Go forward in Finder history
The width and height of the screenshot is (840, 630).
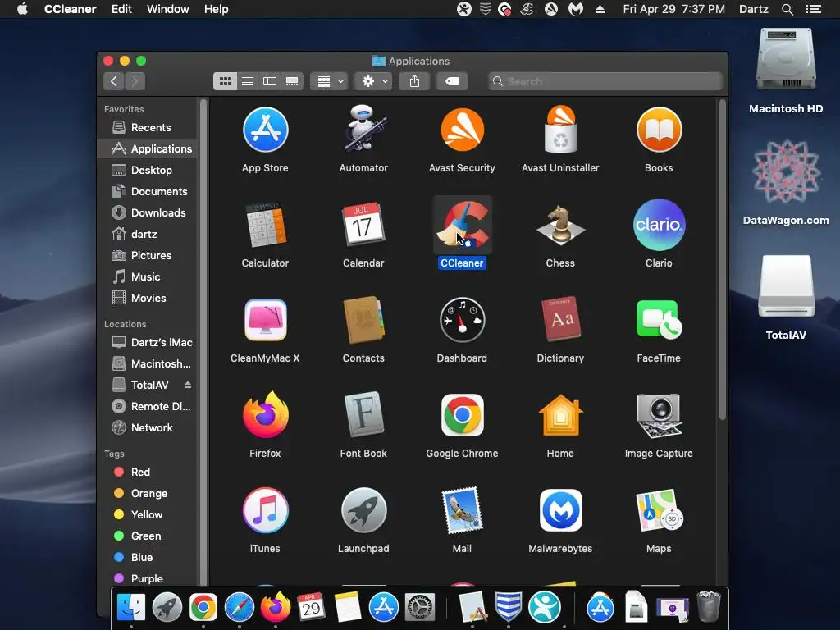tap(135, 81)
